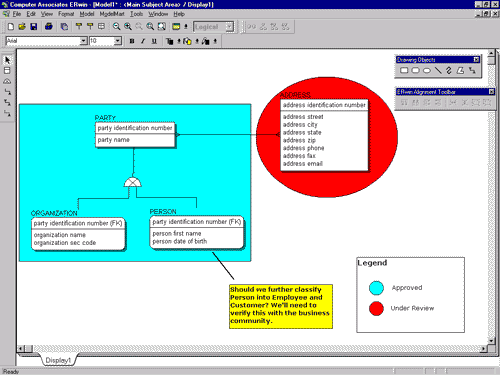Image resolution: width=500 pixels, height=375 pixels.
Task: Open the Format menu
Action: [x=66, y=14]
